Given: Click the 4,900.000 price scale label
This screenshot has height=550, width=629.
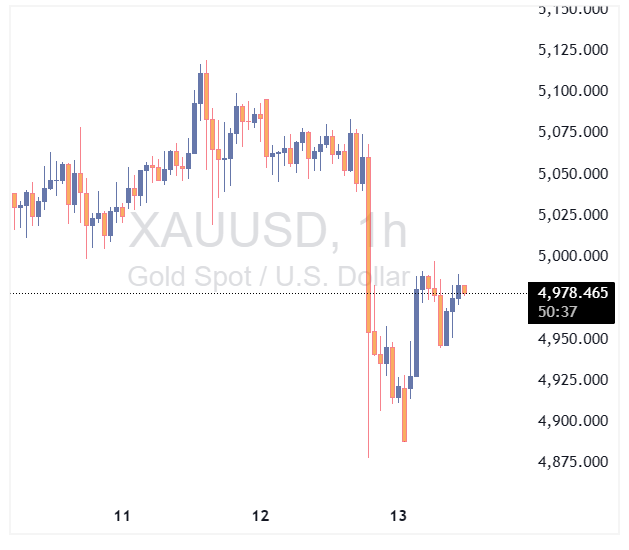Looking at the screenshot, I should click(x=573, y=420).
